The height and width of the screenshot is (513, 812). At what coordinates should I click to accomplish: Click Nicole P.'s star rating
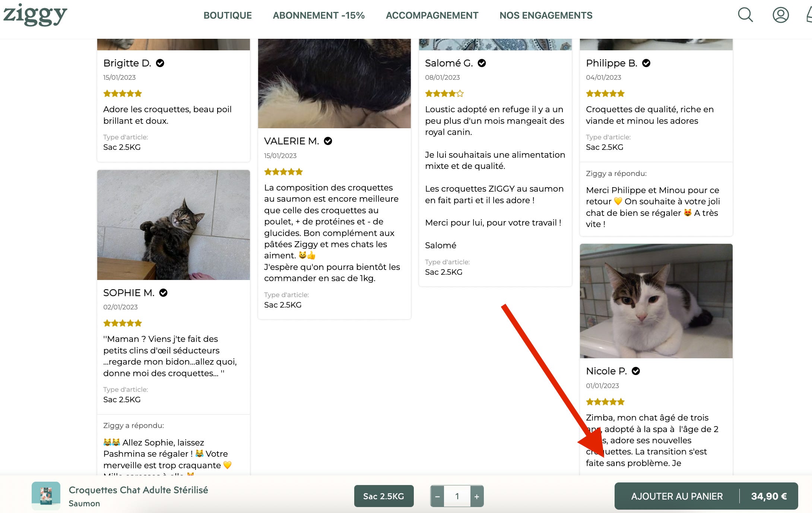click(605, 402)
